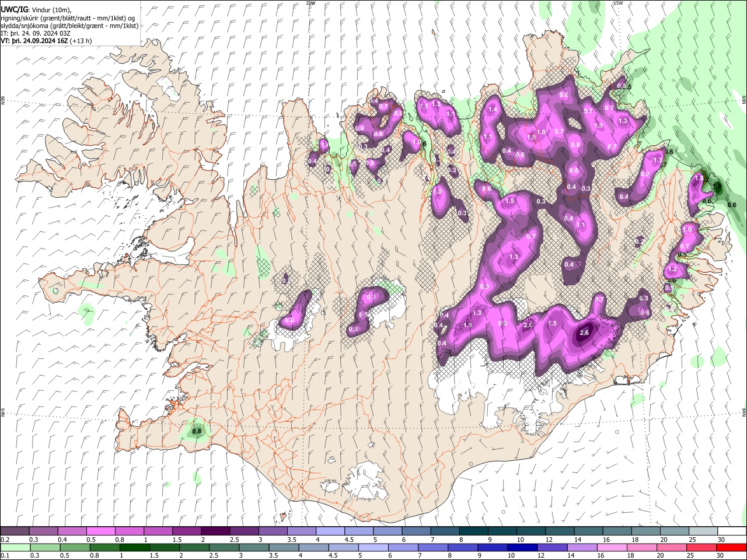The width and height of the screenshot is (747, 560).
Task: Click the UWC/IG Vindur (10m) title text
Action: click(x=36, y=9)
